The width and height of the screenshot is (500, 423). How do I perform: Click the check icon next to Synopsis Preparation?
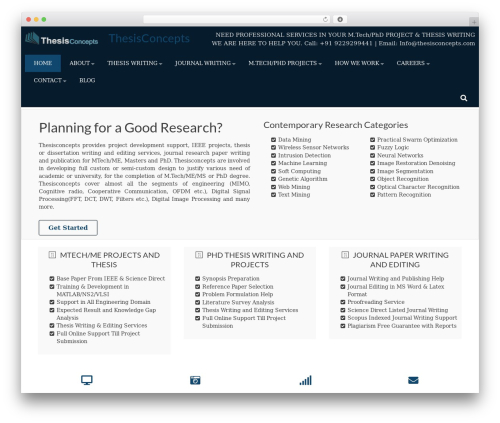[x=197, y=278]
